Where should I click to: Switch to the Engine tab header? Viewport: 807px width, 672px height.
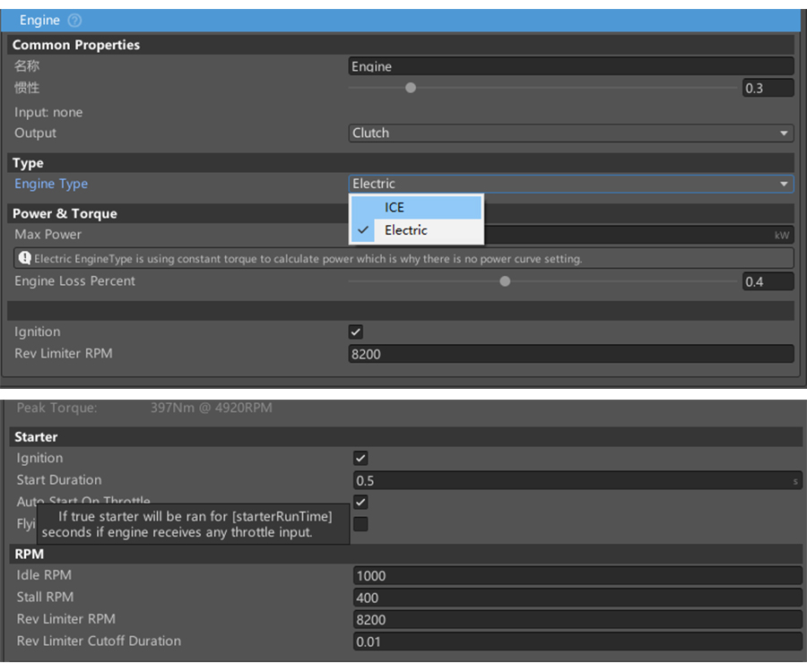pos(39,20)
